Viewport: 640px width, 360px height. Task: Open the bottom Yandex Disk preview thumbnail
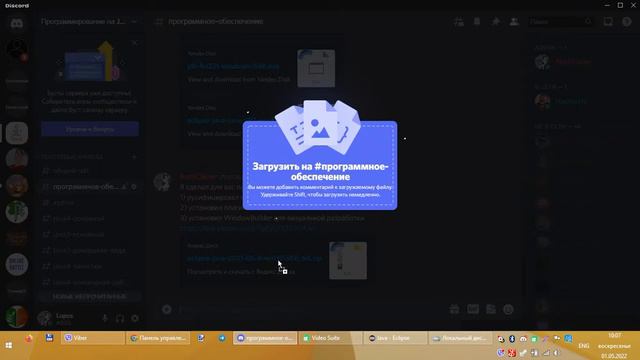pos(348,261)
